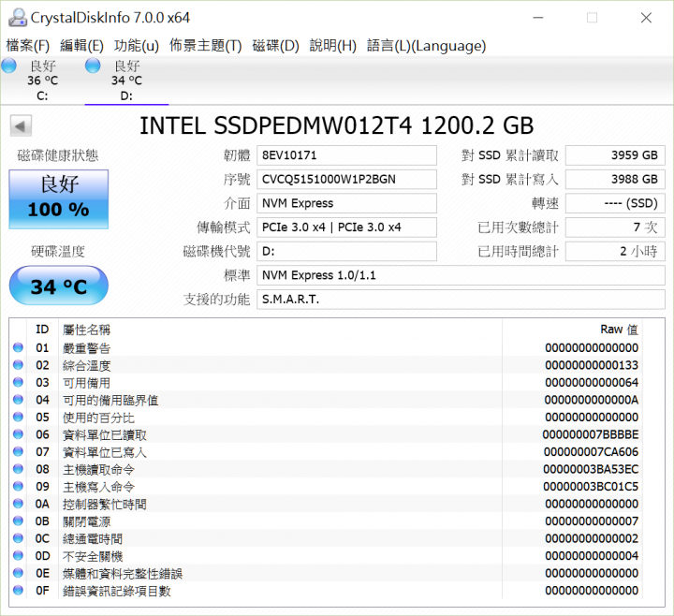
Task: Select the C: drive status icon
Action: [8, 66]
